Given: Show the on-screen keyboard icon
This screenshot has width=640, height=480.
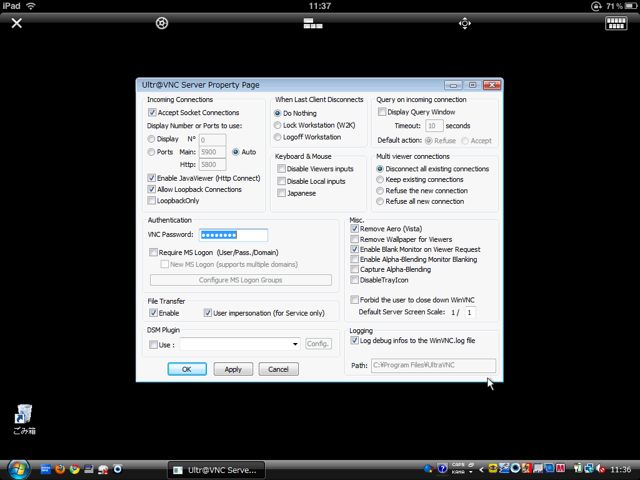Looking at the screenshot, I should click(x=616, y=23).
